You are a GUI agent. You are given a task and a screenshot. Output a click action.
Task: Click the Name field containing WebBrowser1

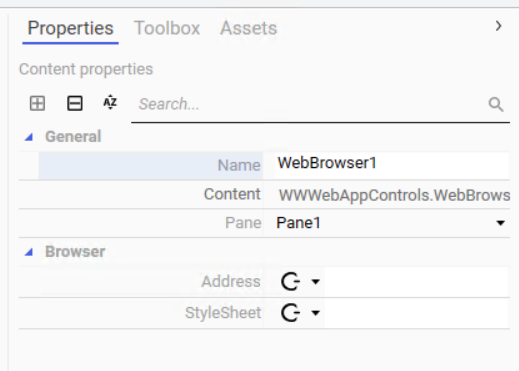pos(392,163)
